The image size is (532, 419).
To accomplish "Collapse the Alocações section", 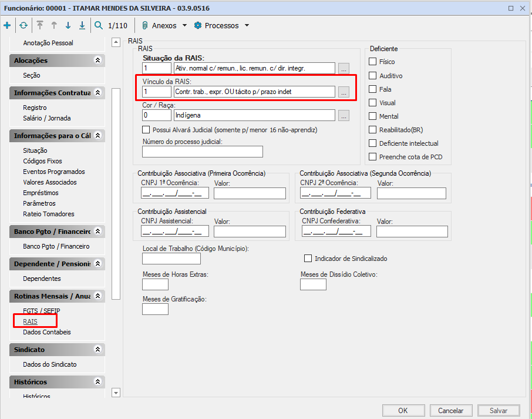I will point(97,60).
